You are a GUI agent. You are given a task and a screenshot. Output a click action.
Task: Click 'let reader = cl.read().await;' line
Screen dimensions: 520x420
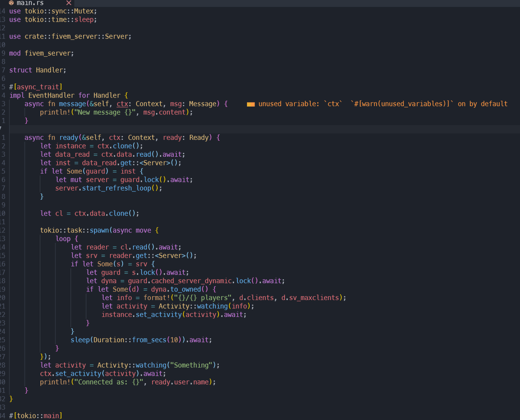(126, 247)
